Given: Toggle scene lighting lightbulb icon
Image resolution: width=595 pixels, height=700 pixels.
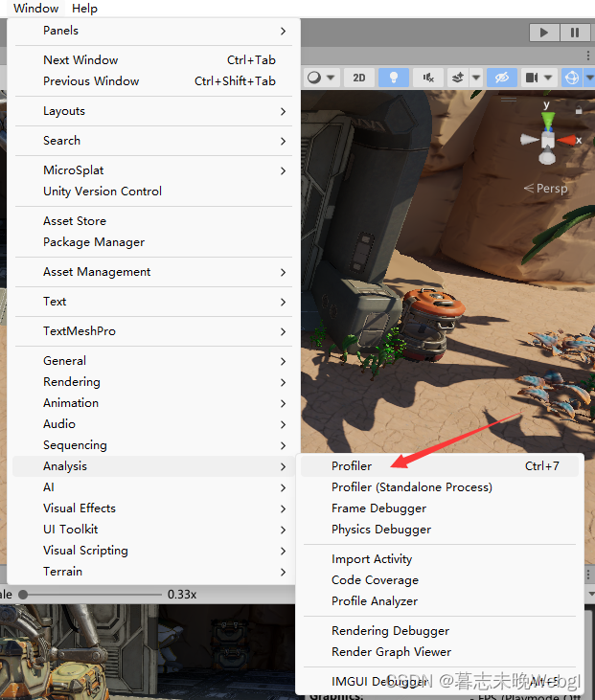Looking at the screenshot, I should point(394,78).
